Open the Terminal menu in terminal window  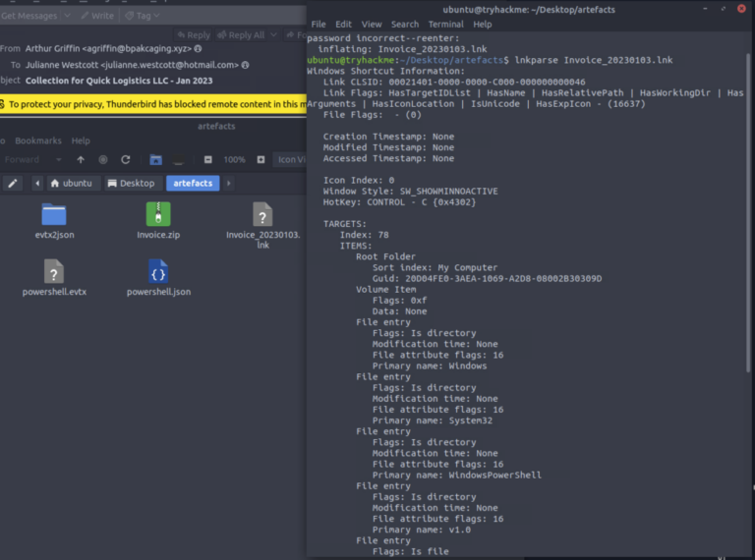pos(445,25)
